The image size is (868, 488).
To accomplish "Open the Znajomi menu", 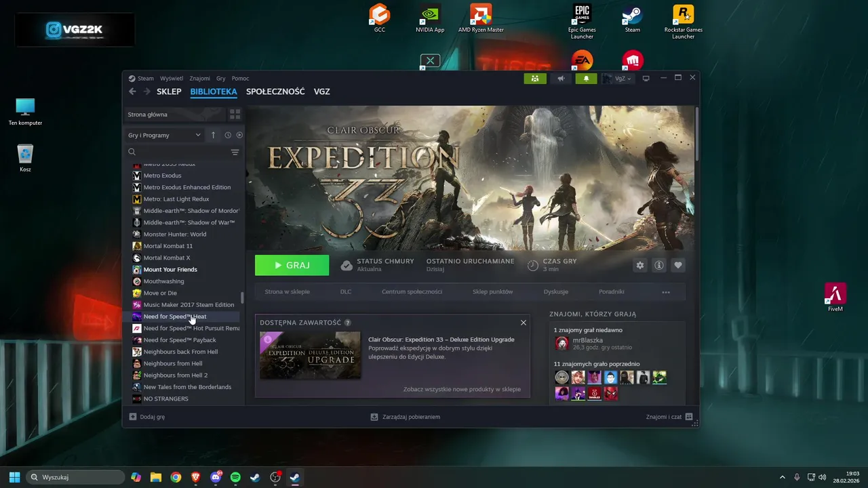I will click(200, 79).
